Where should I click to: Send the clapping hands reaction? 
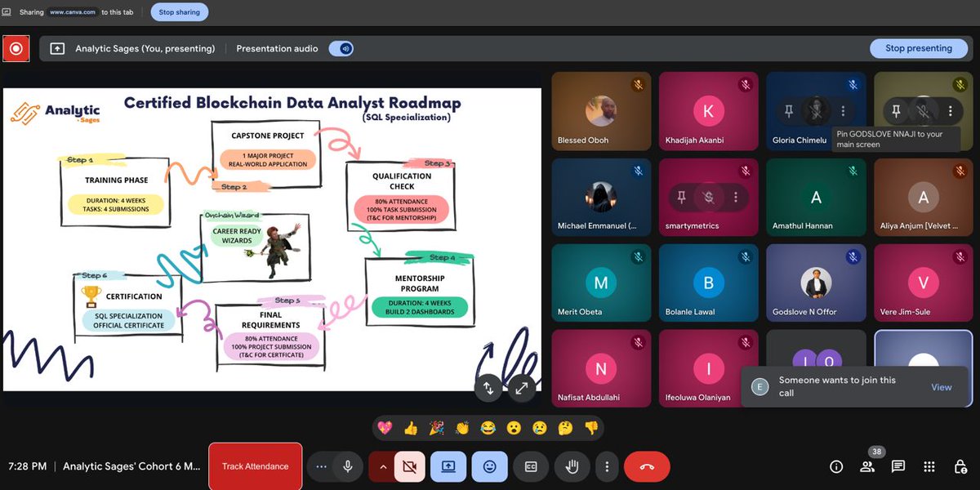click(x=462, y=427)
